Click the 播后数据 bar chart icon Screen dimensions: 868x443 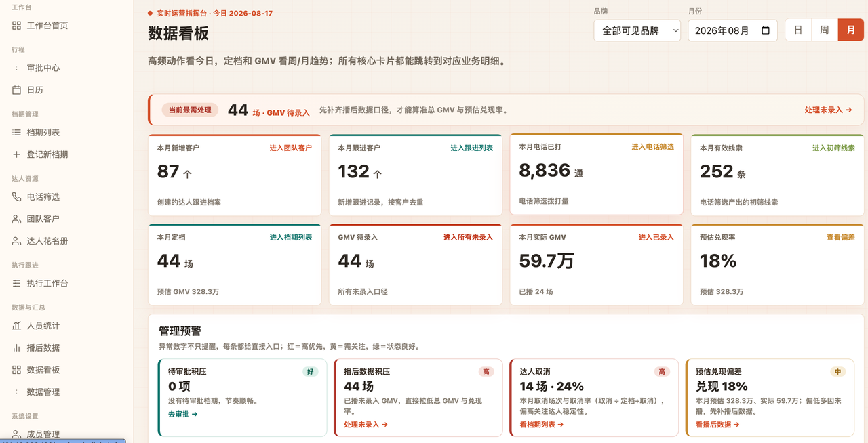coord(16,347)
